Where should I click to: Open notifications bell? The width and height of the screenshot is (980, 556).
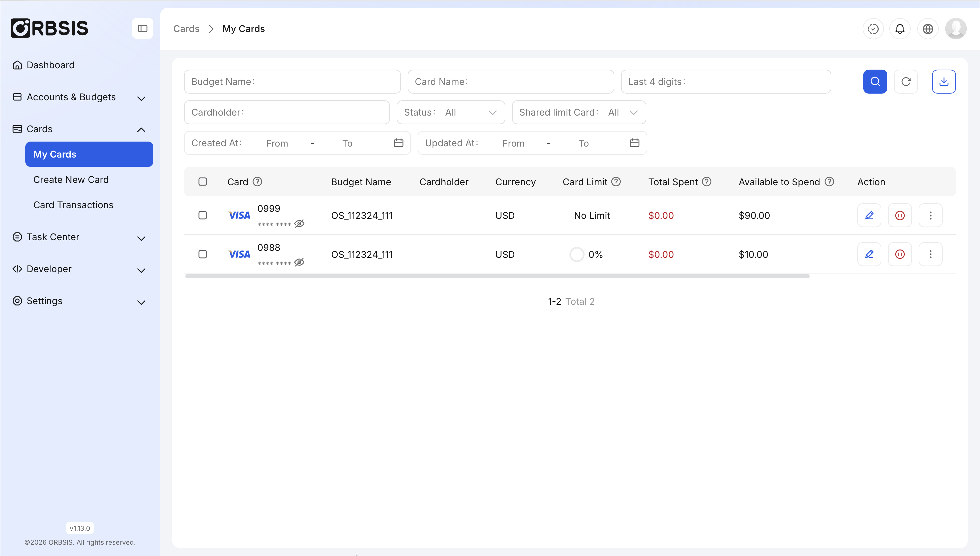900,29
